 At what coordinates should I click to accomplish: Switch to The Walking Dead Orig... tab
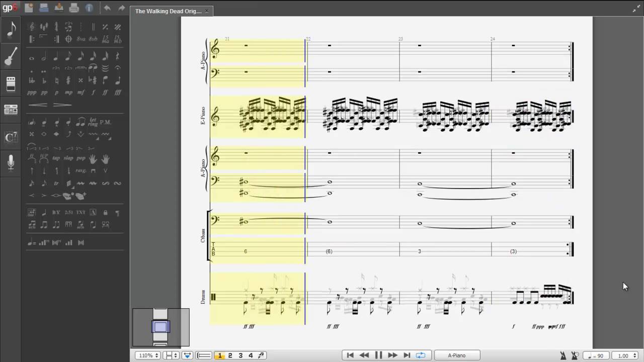[x=168, y=11]
